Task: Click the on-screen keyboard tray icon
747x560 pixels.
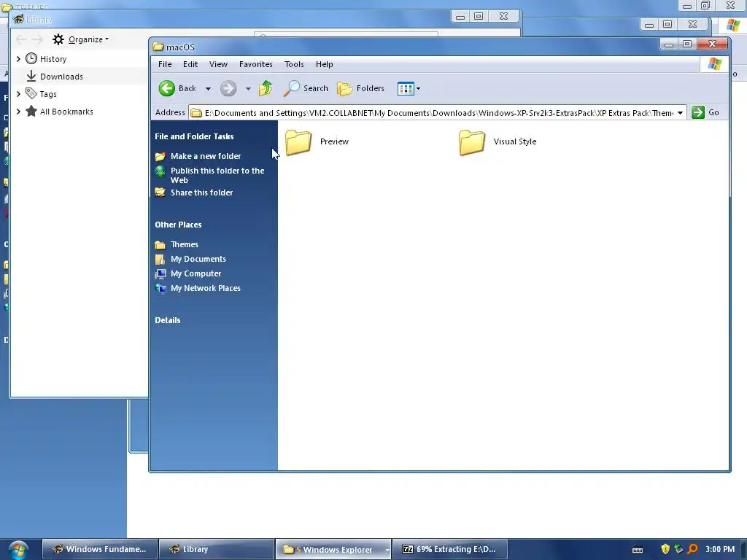Action: click(x=638, y=550)
